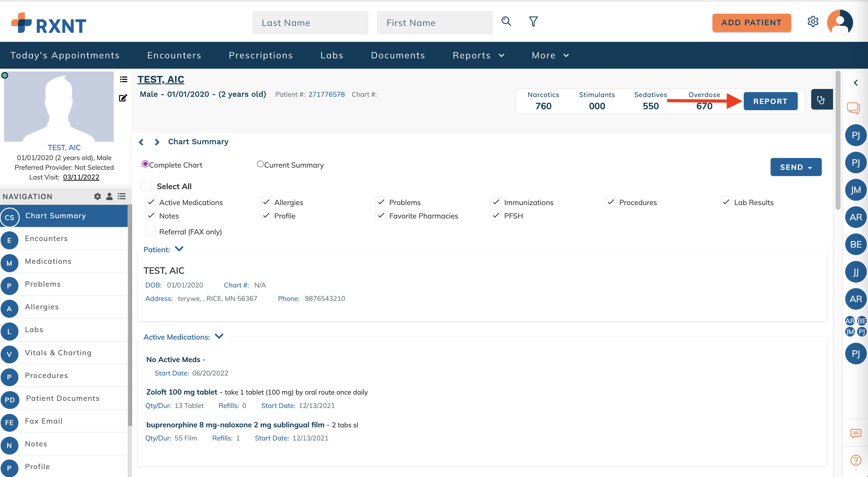868x477 pixels.
Task: Check the Select All checkbox
Action: pos(146,186)
